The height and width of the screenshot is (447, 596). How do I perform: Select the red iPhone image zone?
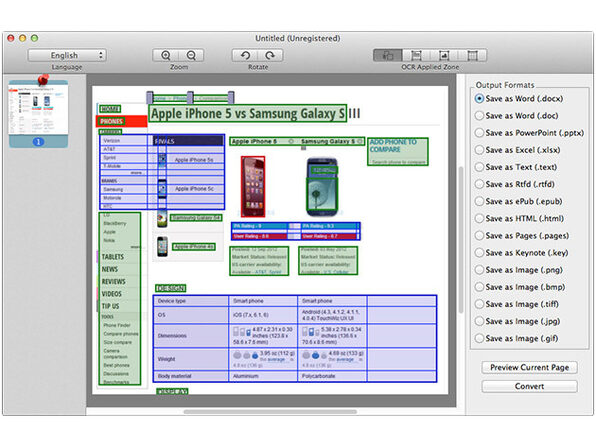tap(253, 186)
